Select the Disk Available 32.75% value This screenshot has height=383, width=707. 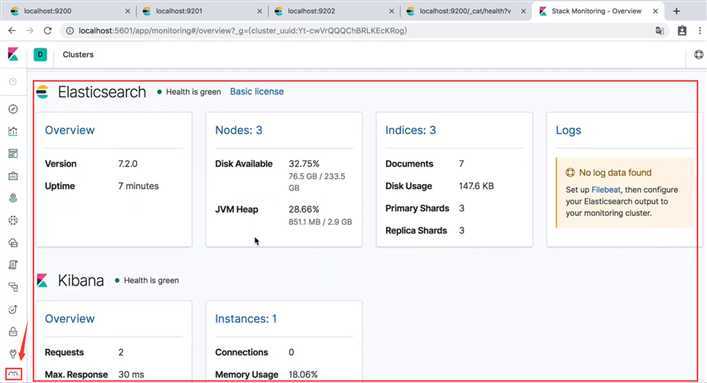pos(304,164)
